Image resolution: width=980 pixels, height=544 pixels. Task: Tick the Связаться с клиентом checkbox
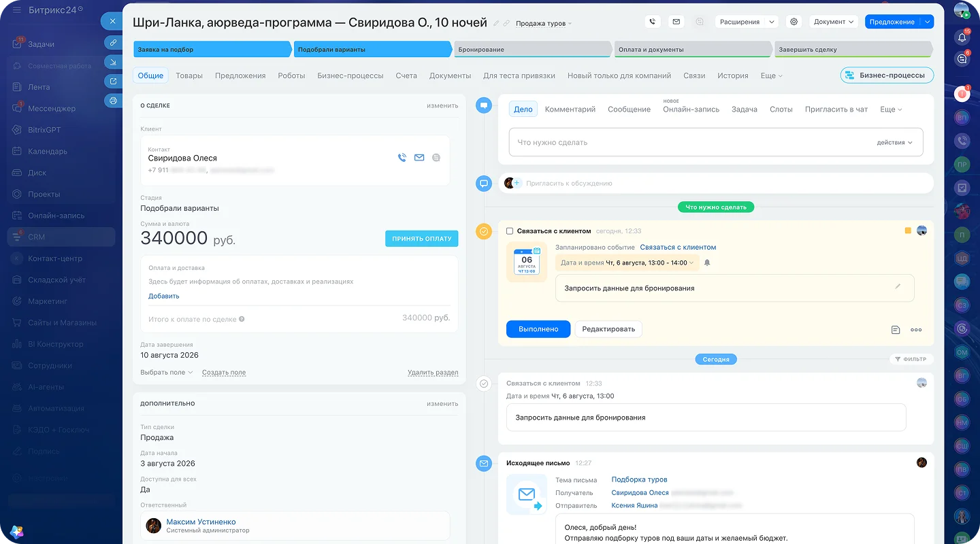pos(510,231)
